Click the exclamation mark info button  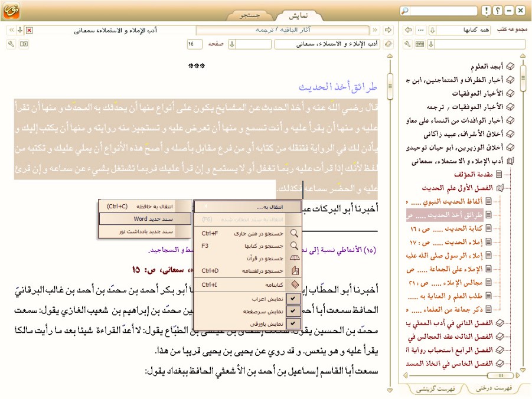tap(487, 11)
